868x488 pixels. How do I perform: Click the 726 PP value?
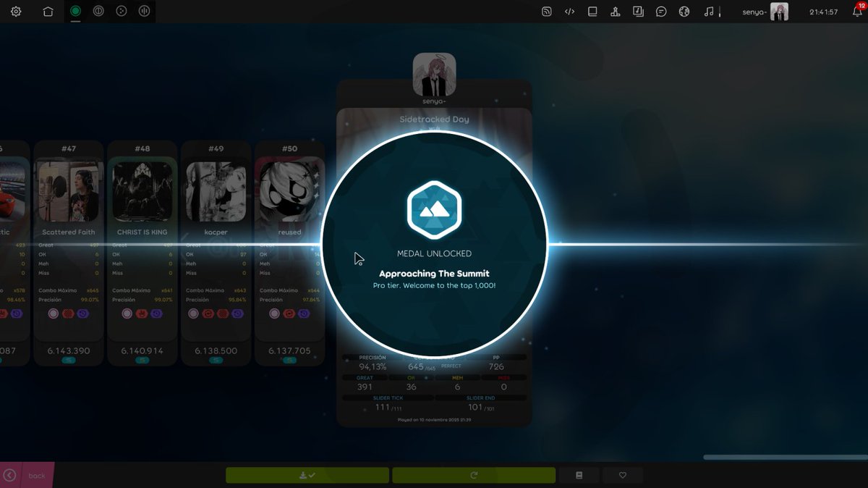(x=496, y=367)
